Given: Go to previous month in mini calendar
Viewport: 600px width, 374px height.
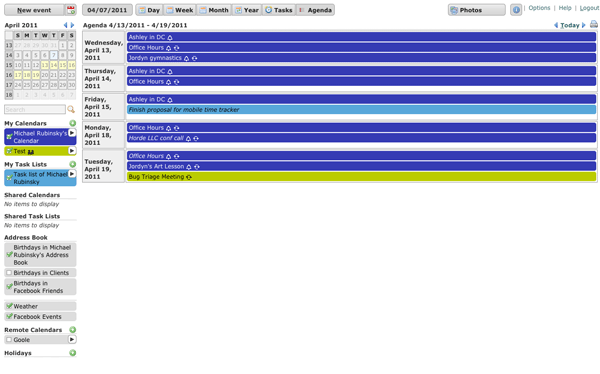Looking at the screenshot, I should pos(65,25).
